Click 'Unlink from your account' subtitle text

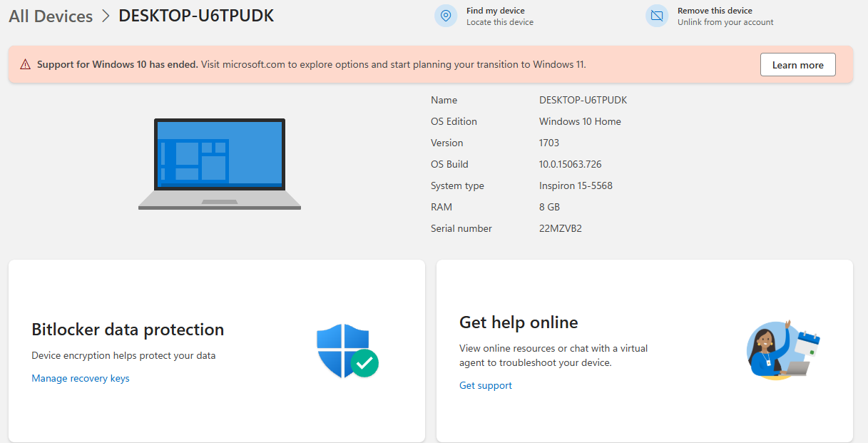coord(725,22)
